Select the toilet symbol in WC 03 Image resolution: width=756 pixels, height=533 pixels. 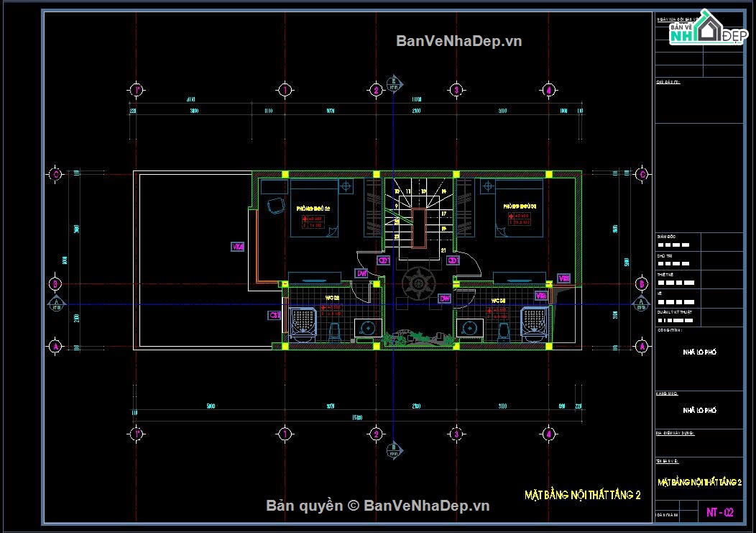[504, 330]
